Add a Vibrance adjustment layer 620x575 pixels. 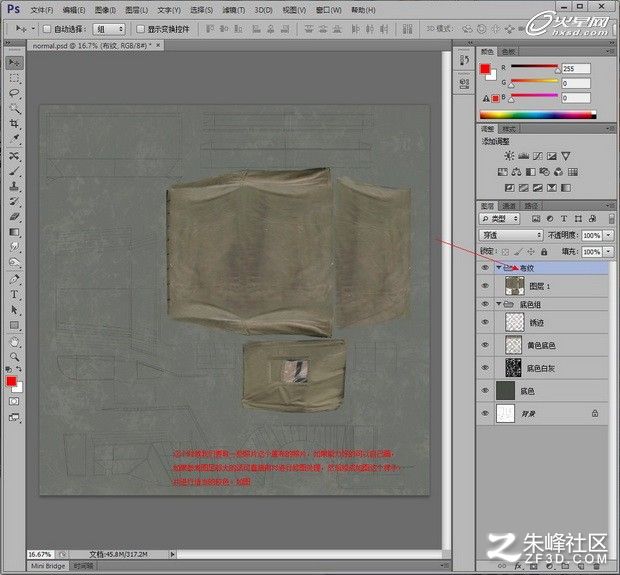click(566, 156)
